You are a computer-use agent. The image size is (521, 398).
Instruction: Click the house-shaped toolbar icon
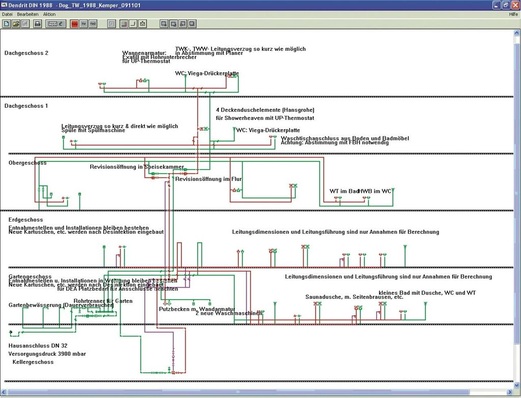click(x=143, y=24)
